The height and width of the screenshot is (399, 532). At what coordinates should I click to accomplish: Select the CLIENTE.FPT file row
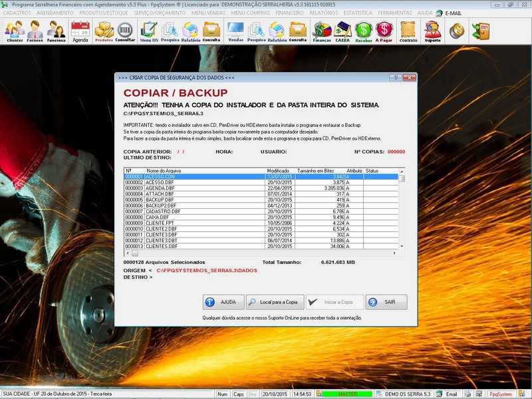(261, 223)
